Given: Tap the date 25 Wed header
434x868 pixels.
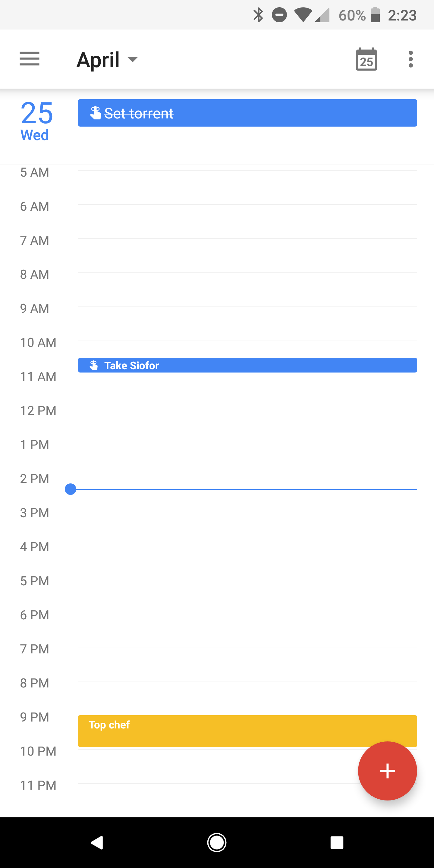Looking at the screenshot, I should point(35,121).
